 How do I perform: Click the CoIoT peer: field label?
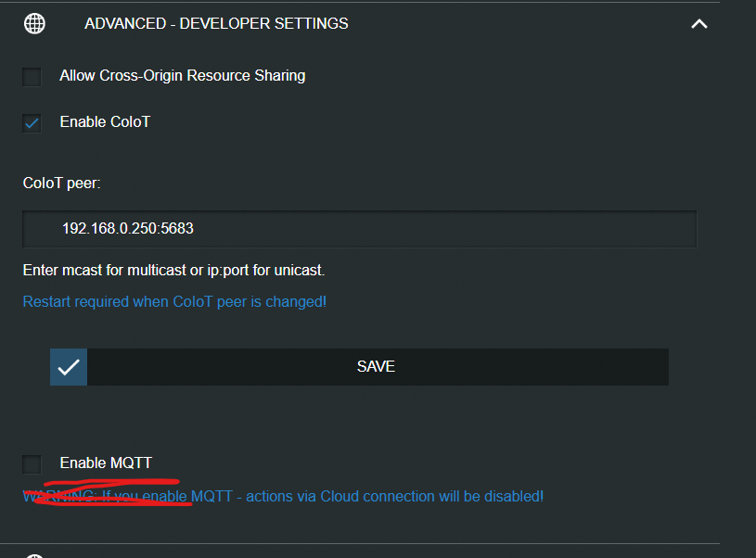coord(61,183)
